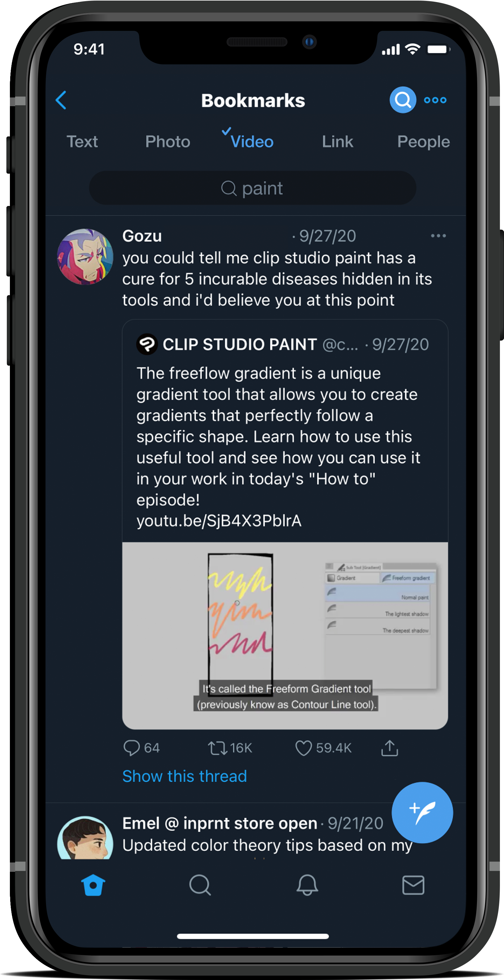Image resolution: width=504 pixels, height=980 pixels.
Task: Open the youtu.be/SjB4X3PblrA link
Action: pyautogui.click(x=219, y=521)
